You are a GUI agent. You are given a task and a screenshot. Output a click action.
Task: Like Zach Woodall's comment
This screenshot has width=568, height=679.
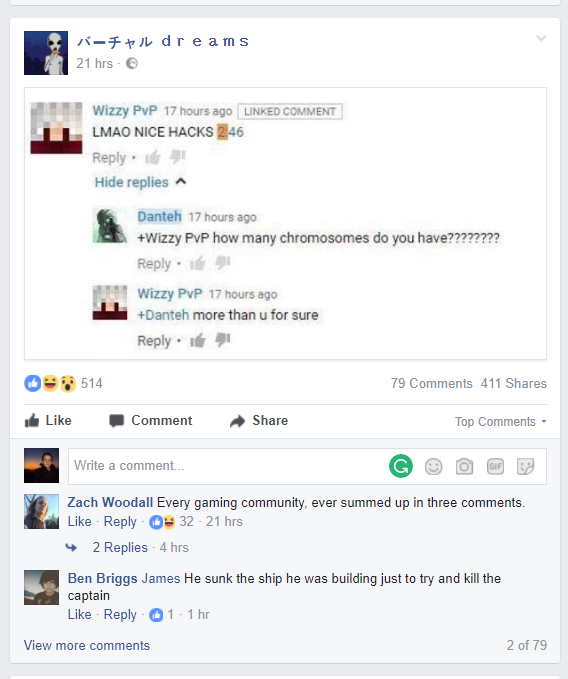click(80, 521)
